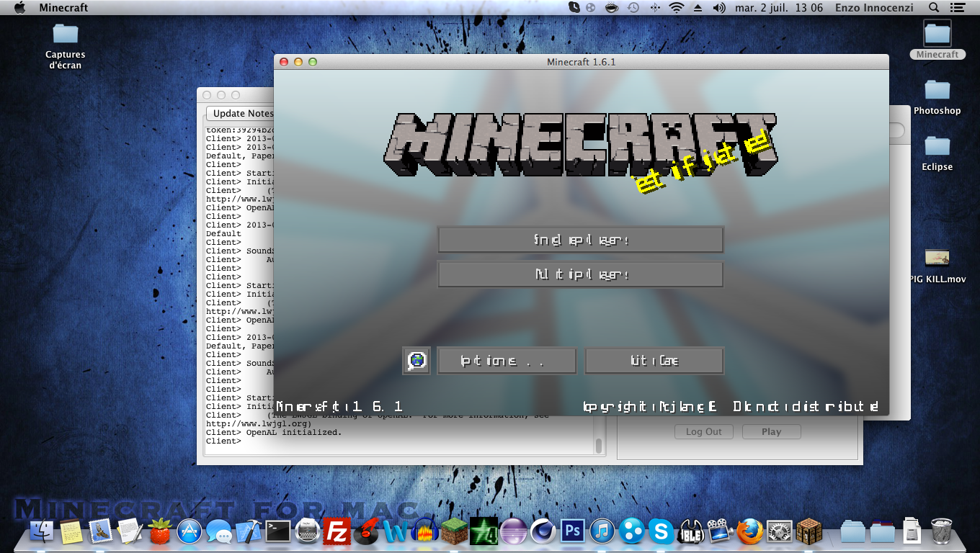Open Xcode from the dock
This screenshot has height=553, width=980.
pos(248,531)
